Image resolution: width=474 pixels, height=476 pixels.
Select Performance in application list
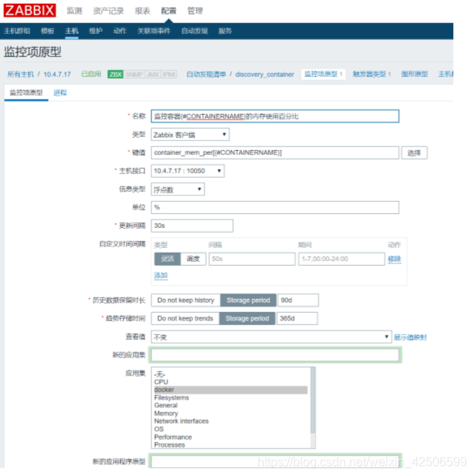tap(230, 437)
